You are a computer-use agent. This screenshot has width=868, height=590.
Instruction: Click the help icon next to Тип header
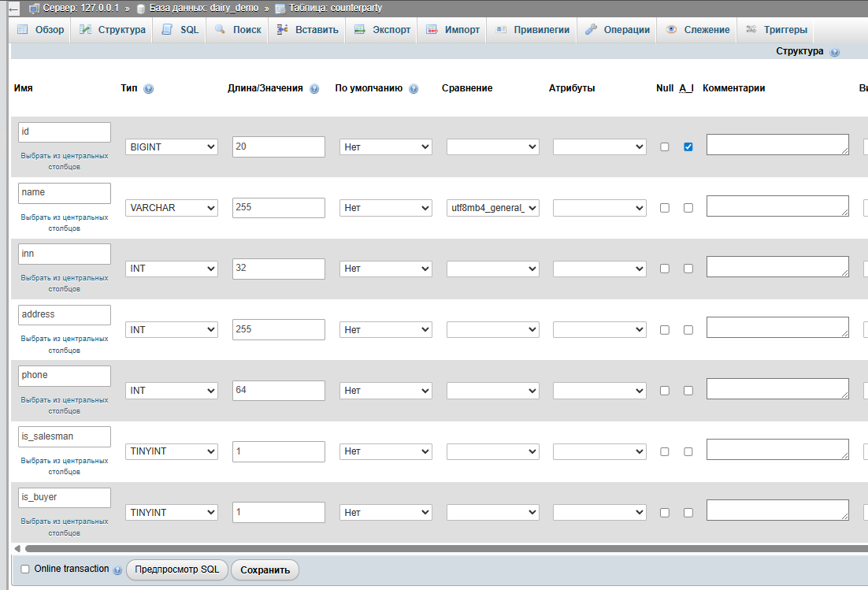[x=149, y=89]
